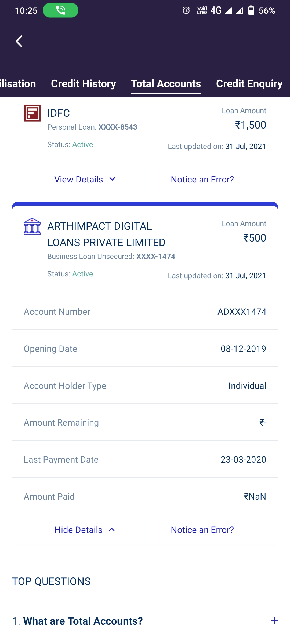Image resolution: width=290 pixels, height=644 pixels.
Task: Tap the alarm icon in status bar
Action: click(186, 10)
